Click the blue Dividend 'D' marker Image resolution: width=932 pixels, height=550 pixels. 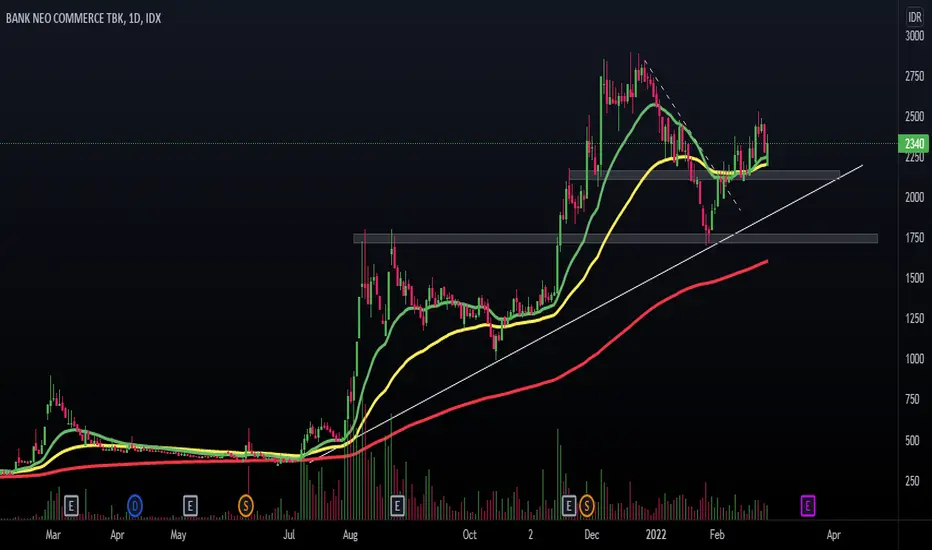click(x=135, y=506)
